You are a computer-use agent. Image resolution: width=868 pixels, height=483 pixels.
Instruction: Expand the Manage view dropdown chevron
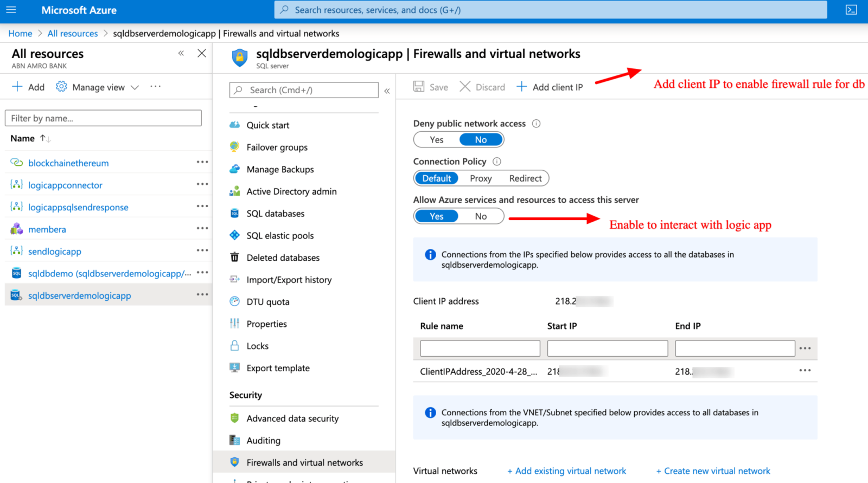(x=135, y=87)
